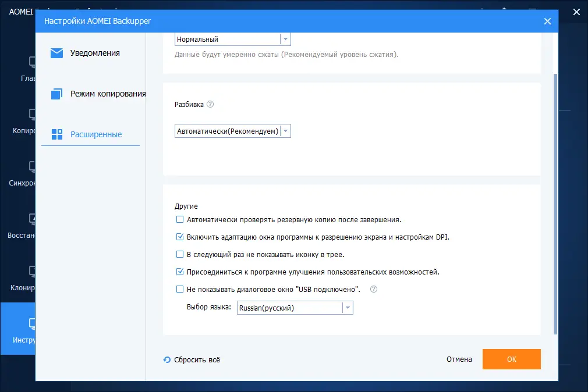Open the Разбивка dropdown Автоматически(Рекомендуем)

coord(232,131)
